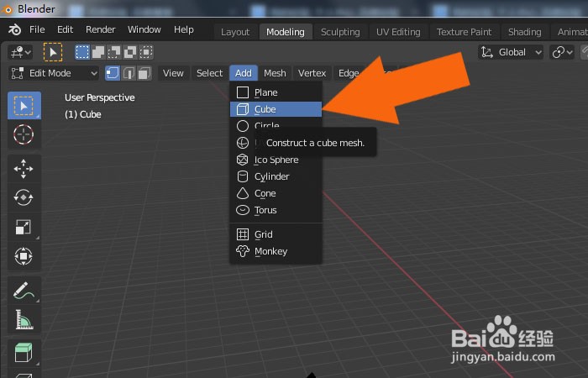Viewport: 588px width, 378px height.
Task: Open the Global transform orientation dropdown
Action: (x=511, y=52)
